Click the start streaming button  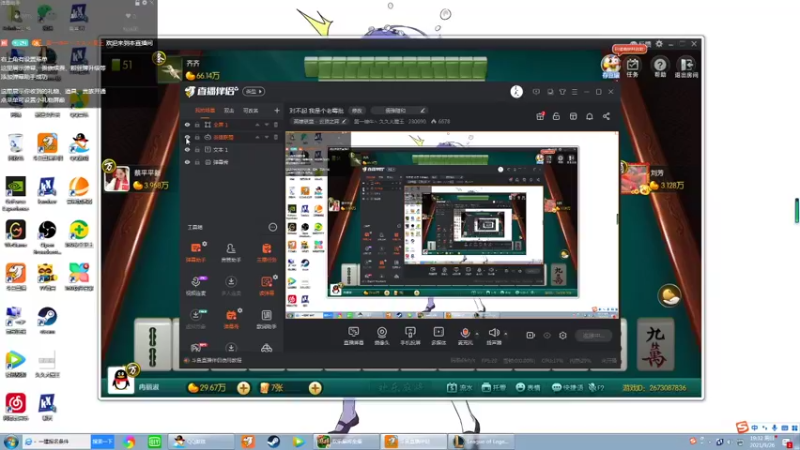(593, 335)
